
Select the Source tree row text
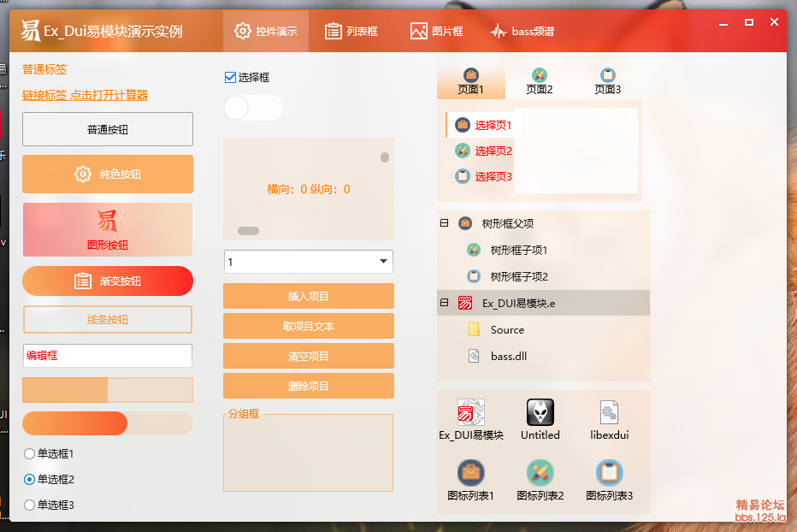[x=507, y=329]
